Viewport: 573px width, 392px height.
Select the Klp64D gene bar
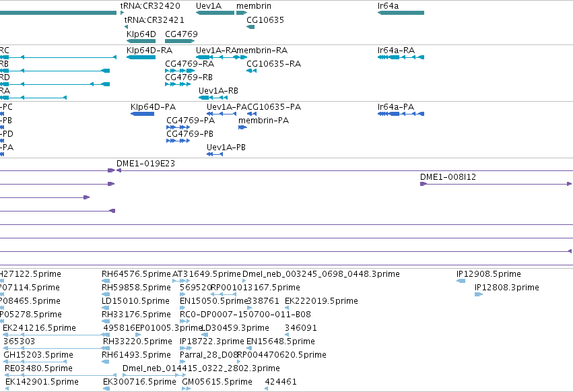pyautogui.click(x=141, y=41)
